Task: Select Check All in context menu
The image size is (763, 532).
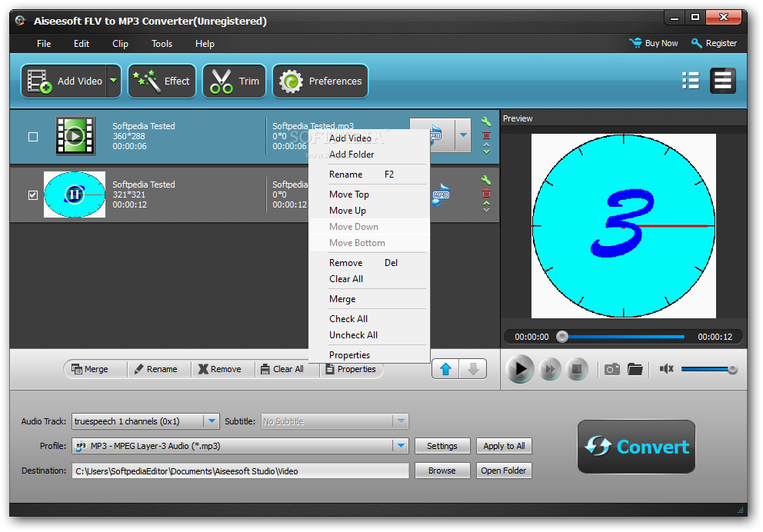Action: tap(369, 318)
